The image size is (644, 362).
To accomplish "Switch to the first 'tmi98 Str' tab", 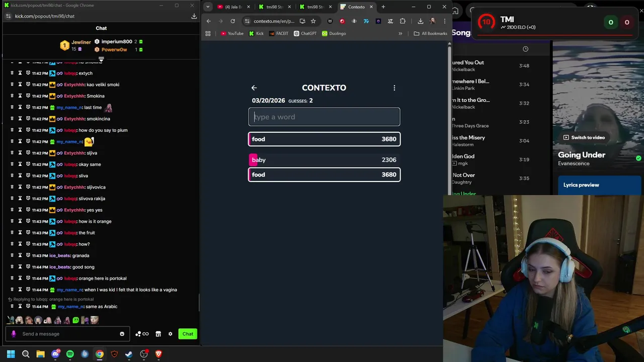I will click(x=274, y=7).
